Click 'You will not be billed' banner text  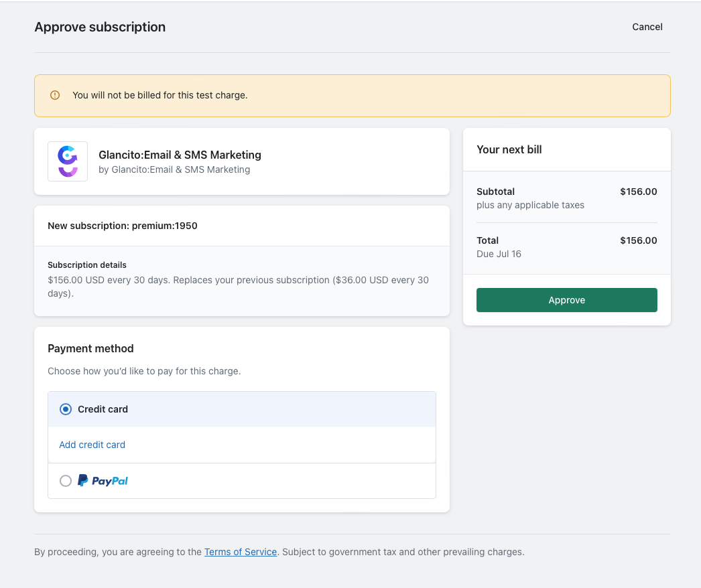160,95
